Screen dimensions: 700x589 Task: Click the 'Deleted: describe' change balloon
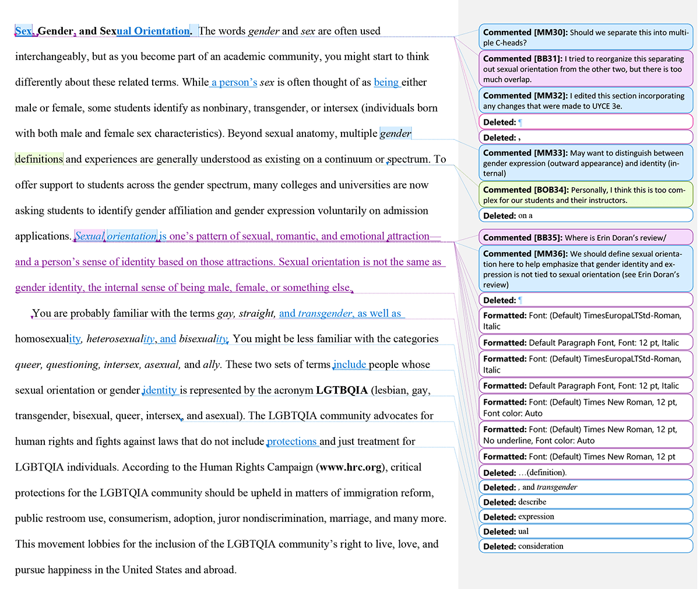pyautogui.click(x=585, y=502)
